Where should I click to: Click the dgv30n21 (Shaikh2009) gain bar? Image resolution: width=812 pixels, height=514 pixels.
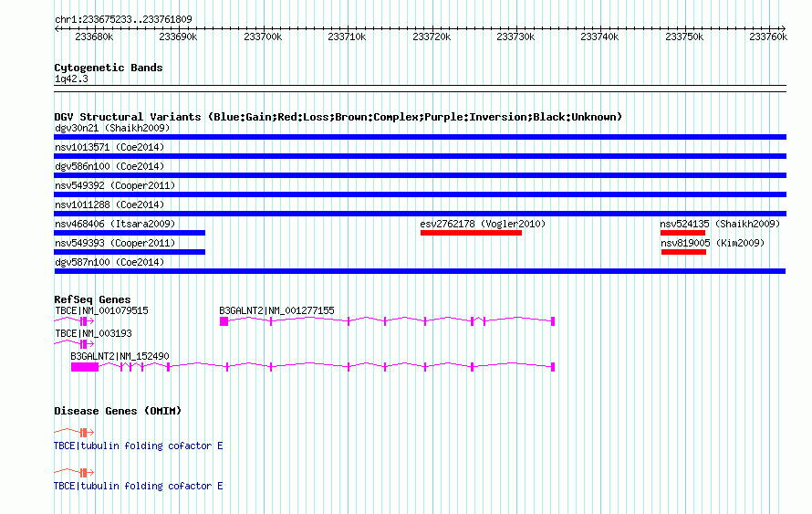[x=420, y=137]
